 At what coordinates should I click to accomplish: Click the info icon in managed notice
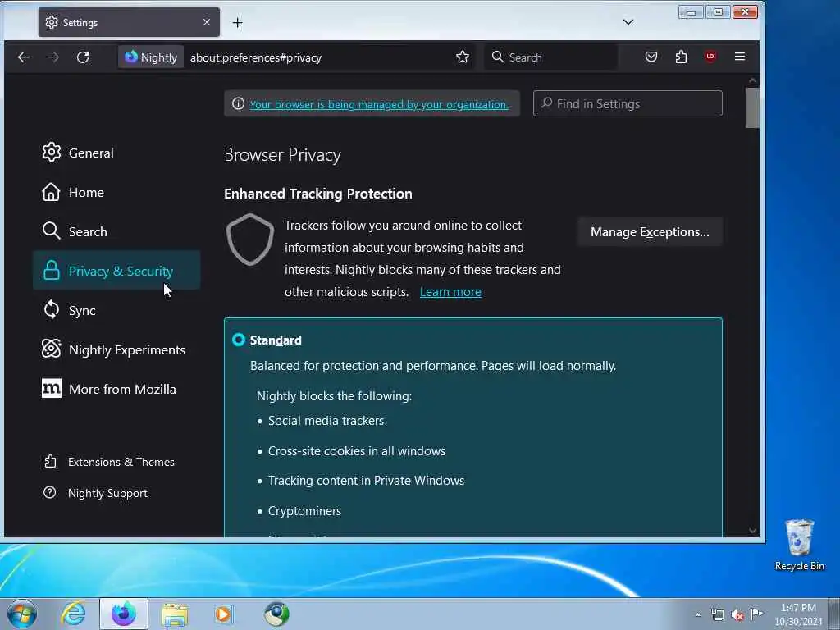coord(239,104)
